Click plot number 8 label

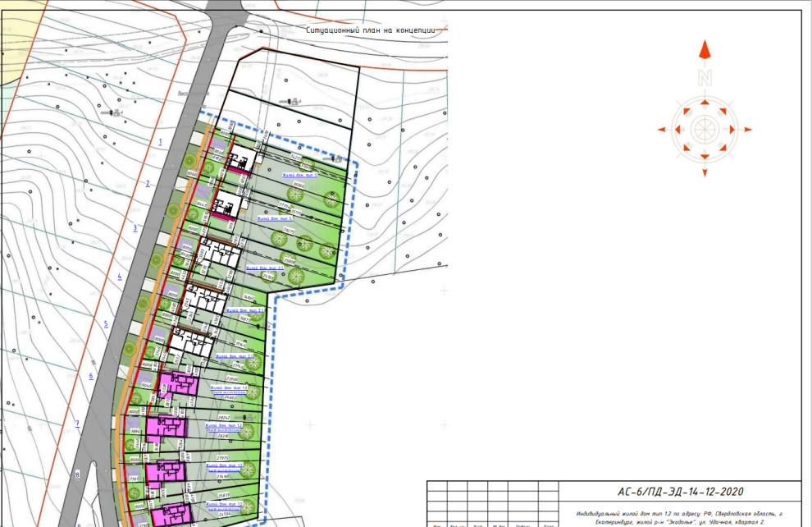[x=78, y=474]
